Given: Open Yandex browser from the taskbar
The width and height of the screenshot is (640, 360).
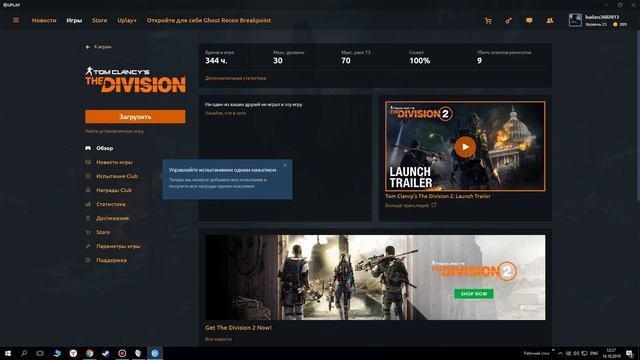Looking at the screenshot, I should click(x=73, y=353).
